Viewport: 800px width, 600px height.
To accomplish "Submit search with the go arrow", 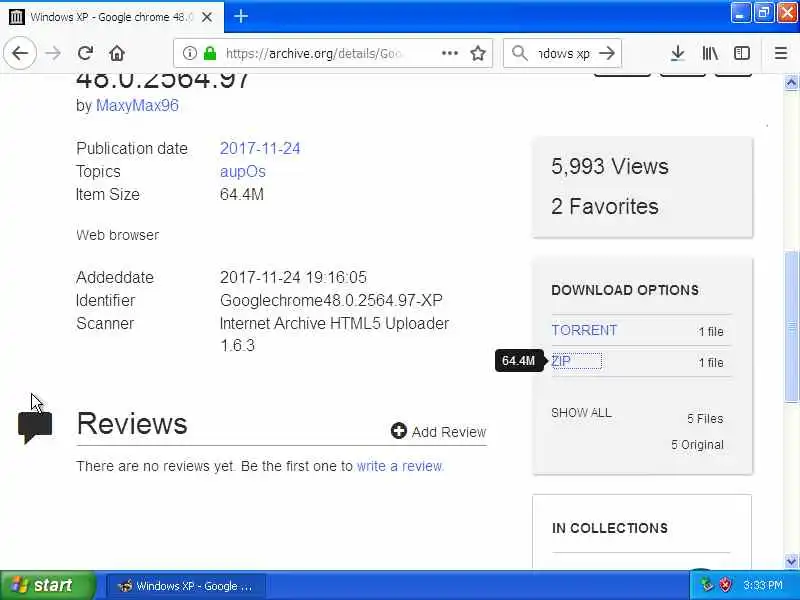I will pos(607,53).
